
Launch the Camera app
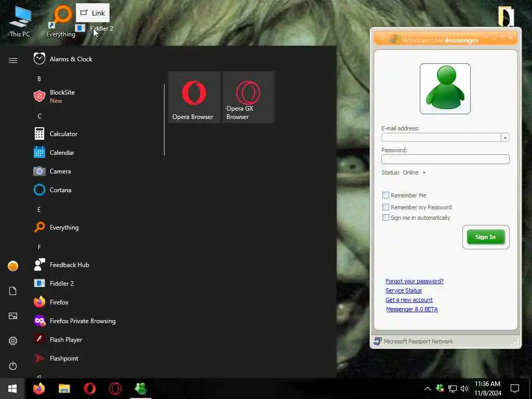pos(52,171)
